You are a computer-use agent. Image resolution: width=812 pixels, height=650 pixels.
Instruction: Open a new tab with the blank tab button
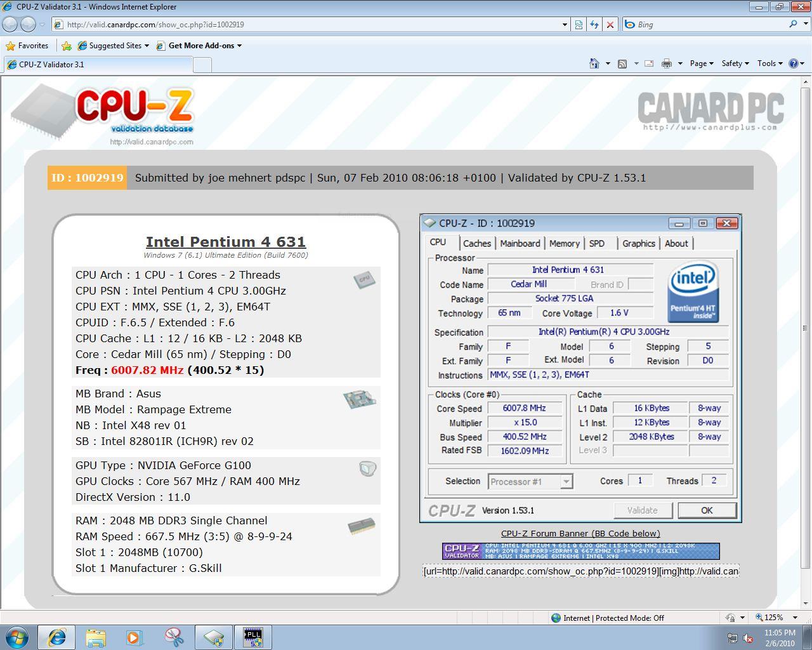202,64
